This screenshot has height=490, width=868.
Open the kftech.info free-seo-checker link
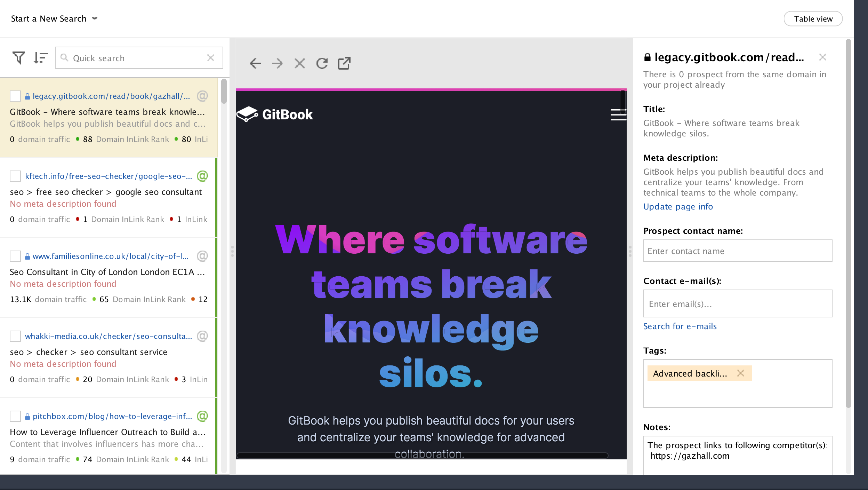108,176
